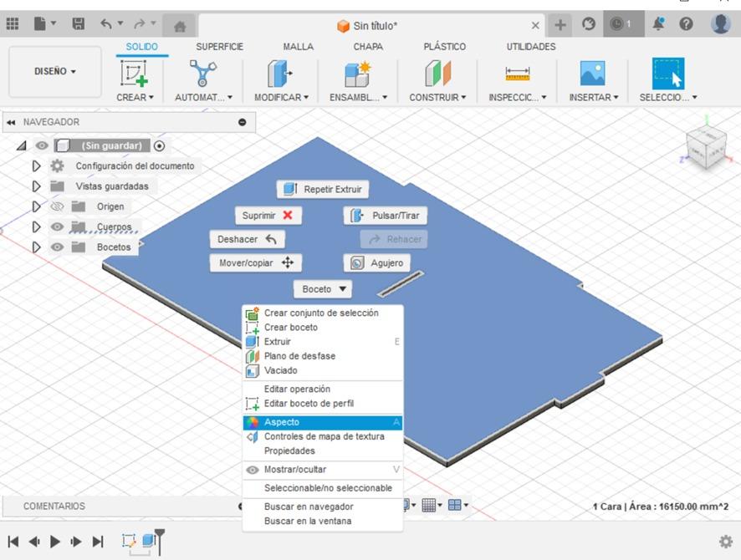This screenshot has height=560, width=741.
Task: Show the hidden Origen folder
Action: (x=57, y=206)
